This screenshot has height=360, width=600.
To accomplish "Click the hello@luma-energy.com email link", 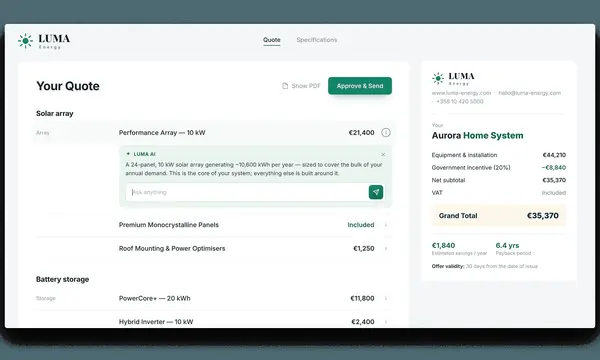I will 530,93.
